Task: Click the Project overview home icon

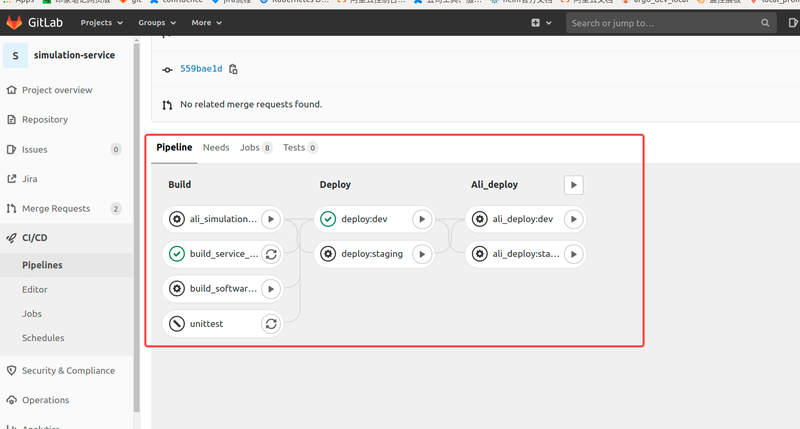Action: coord(11,90)
